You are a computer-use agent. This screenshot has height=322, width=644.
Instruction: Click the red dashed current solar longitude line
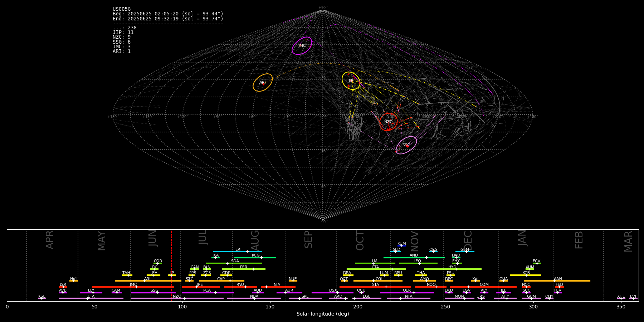coord(171,265)
